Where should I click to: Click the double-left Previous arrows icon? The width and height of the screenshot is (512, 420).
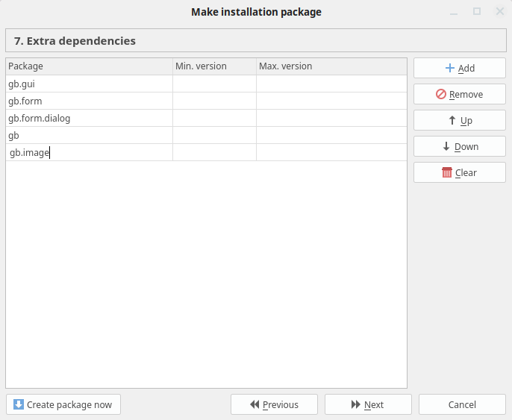(255, 404)
